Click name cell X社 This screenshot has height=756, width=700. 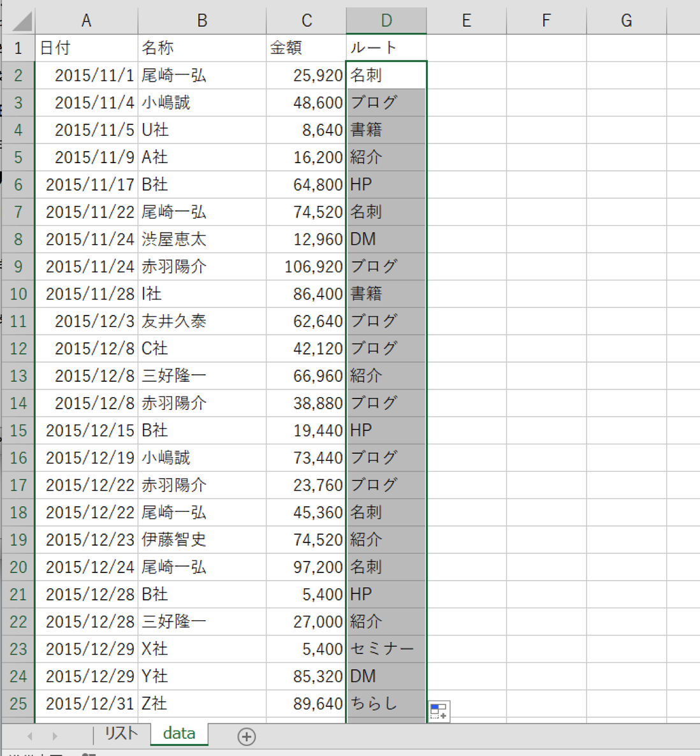coord(202,650)
